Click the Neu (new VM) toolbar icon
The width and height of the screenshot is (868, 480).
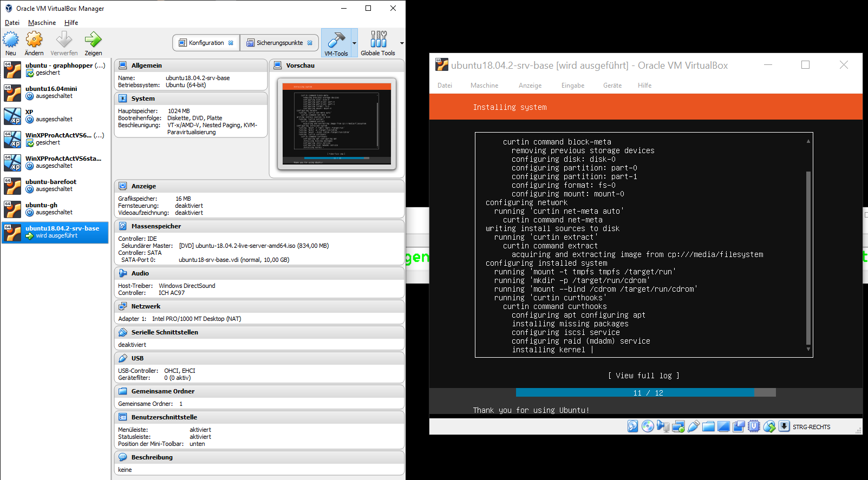[x=11, y=40]
